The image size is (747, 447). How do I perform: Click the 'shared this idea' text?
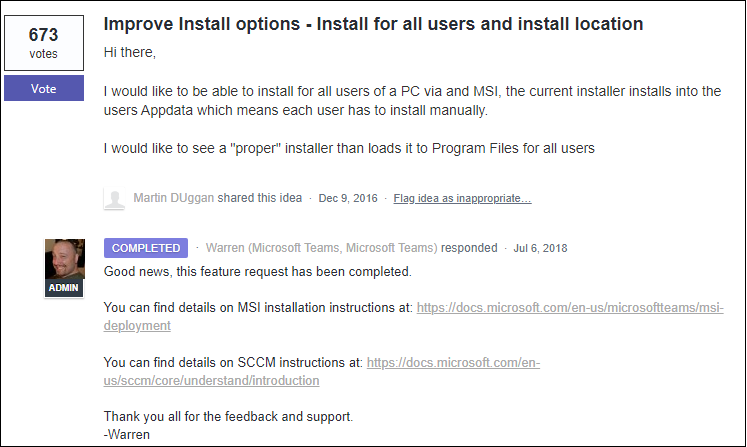tap(260, 198)
